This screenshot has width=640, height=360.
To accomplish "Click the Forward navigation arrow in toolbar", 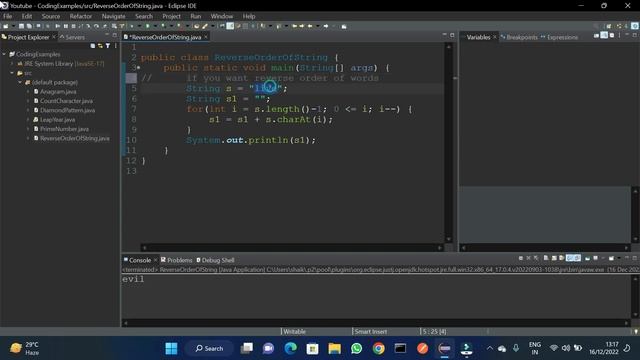I will (x=326, y=26).
